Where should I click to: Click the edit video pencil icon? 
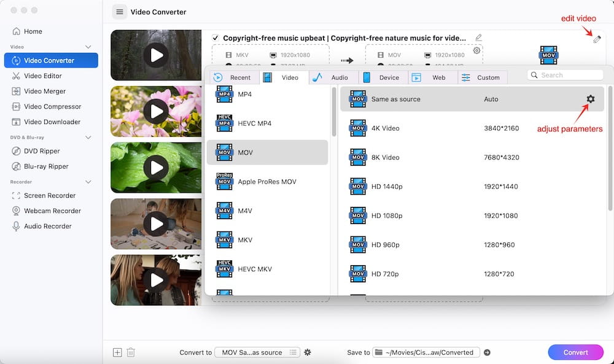coord(597,39)
